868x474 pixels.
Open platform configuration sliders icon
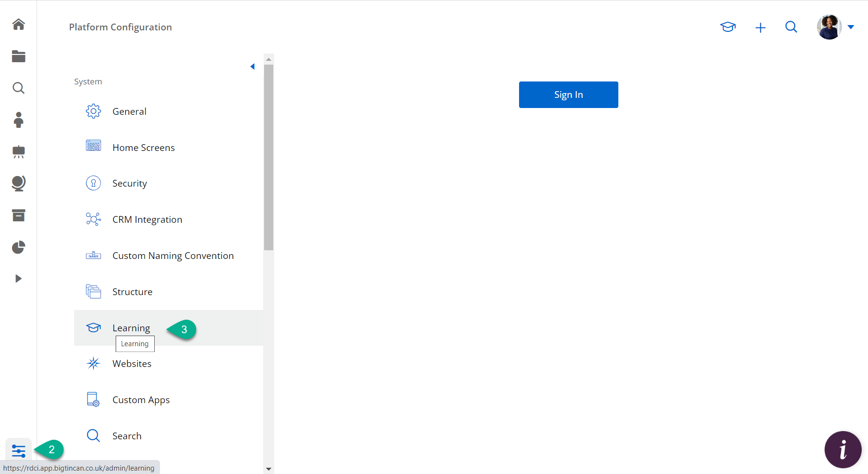(18, 451)
